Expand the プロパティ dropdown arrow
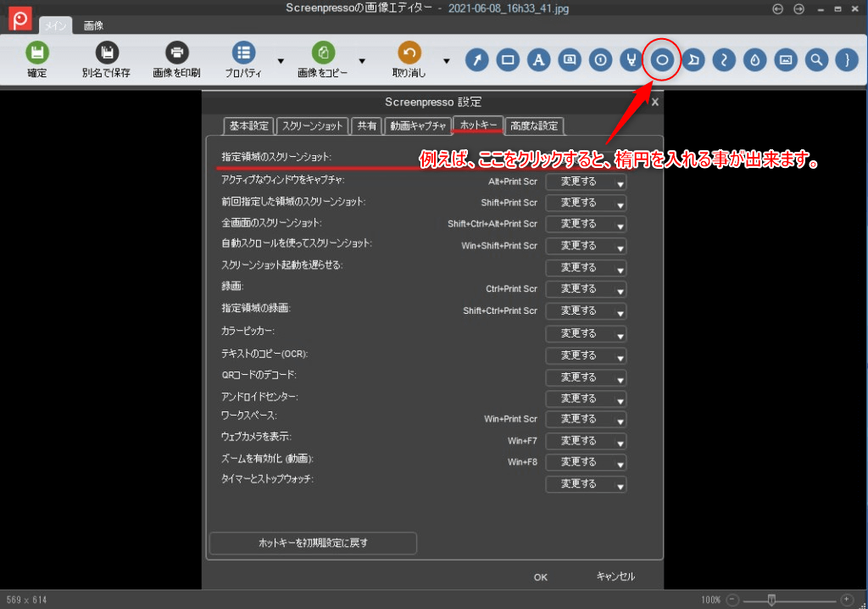The width and height of the screenshot is (868, 609). tap(281, 61)
